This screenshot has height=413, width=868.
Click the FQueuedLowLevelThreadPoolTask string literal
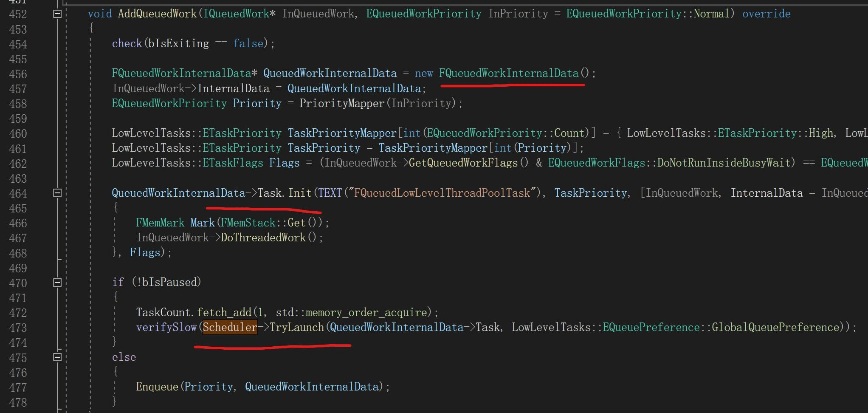[x=442, y=193]
